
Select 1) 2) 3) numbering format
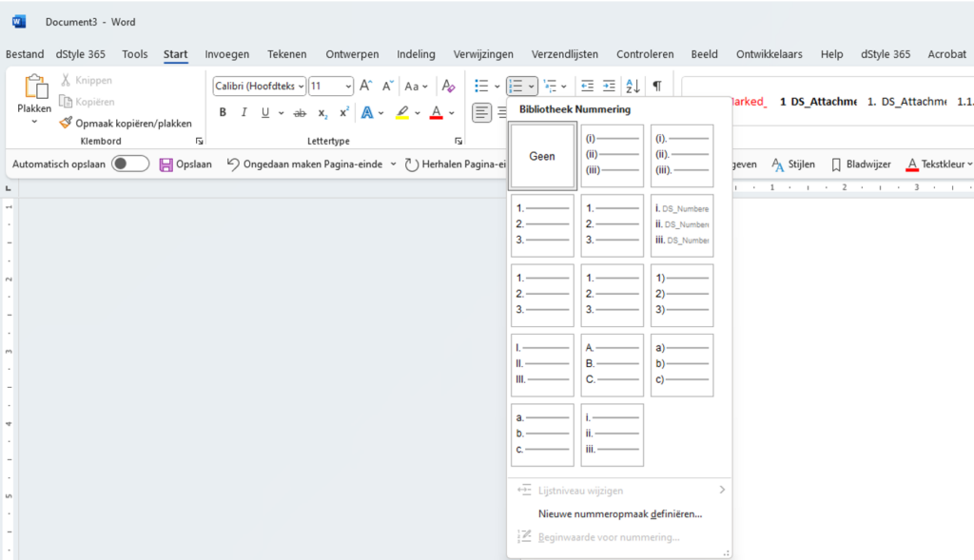[682, 296]
